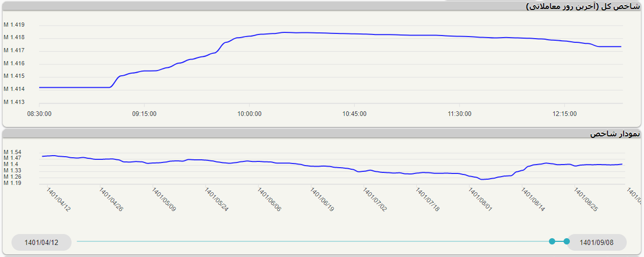
Task: Click the 11:30:00 time axis label
Action: (x=459, y=113)
